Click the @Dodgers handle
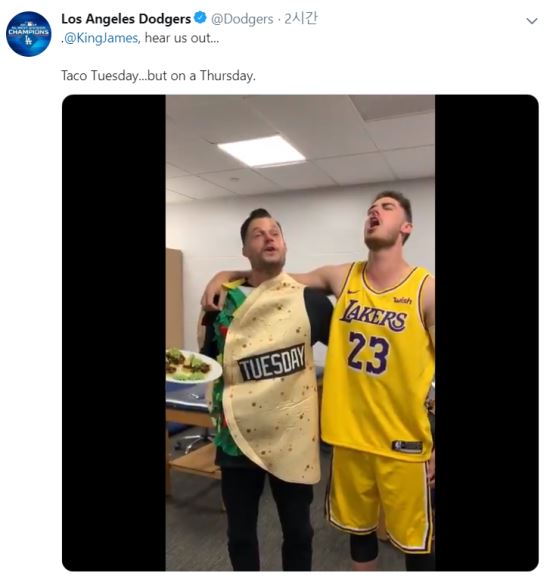Image resolution: width=550 pixels, height=581 pixels. click(x=242, y=19)
